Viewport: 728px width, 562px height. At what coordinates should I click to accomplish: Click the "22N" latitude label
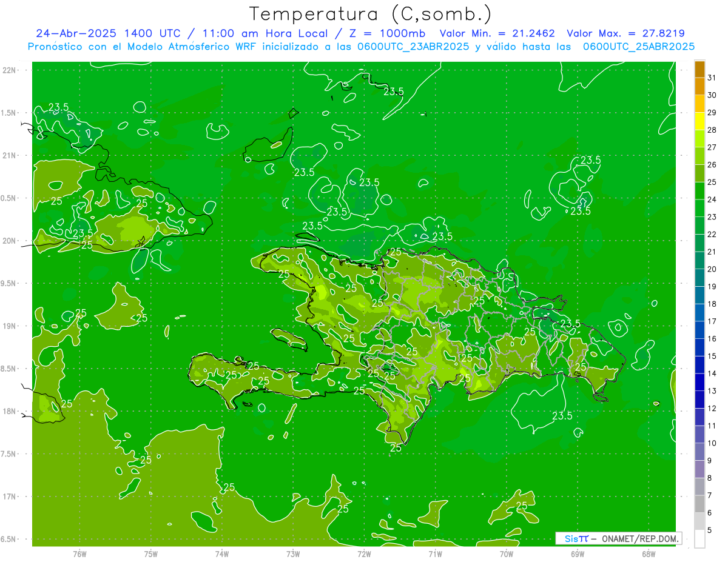point(10,70)
